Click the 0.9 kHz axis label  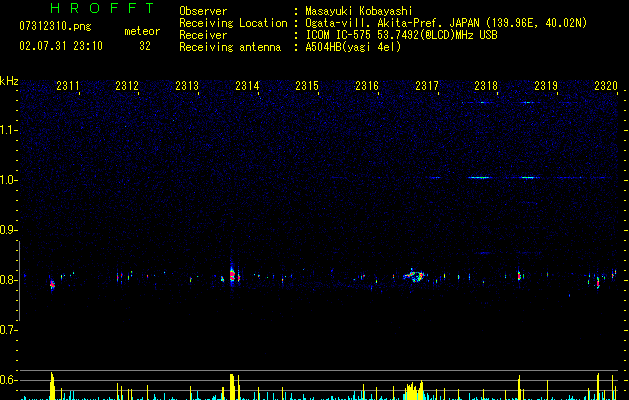[x=9, y=230]
